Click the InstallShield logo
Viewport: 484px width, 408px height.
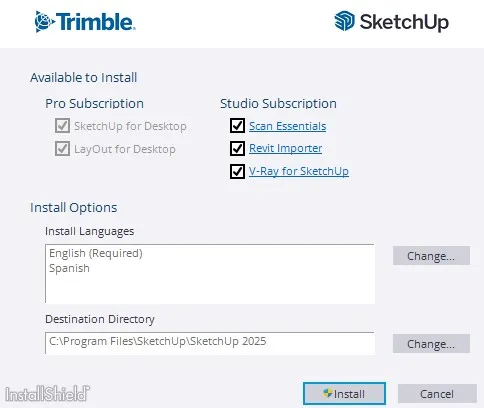pos(48,394)
